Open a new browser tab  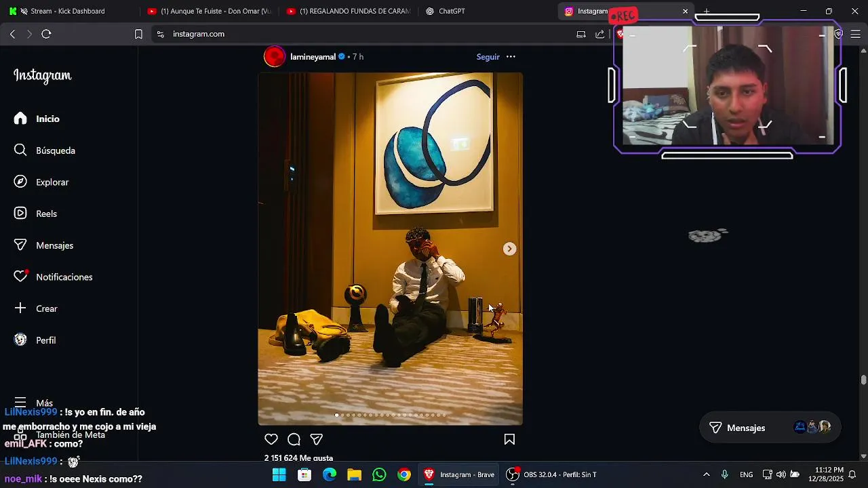click(x=706, y=12)
